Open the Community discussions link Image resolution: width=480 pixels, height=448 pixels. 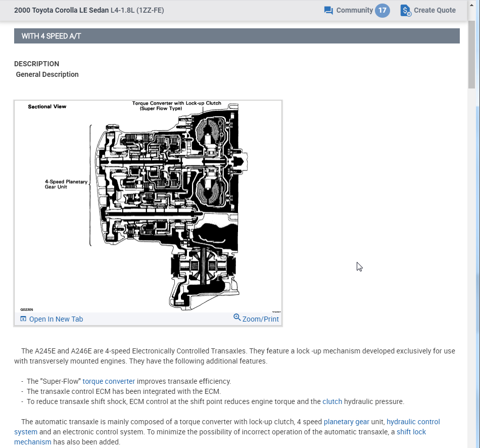click(x=355, y=11)
